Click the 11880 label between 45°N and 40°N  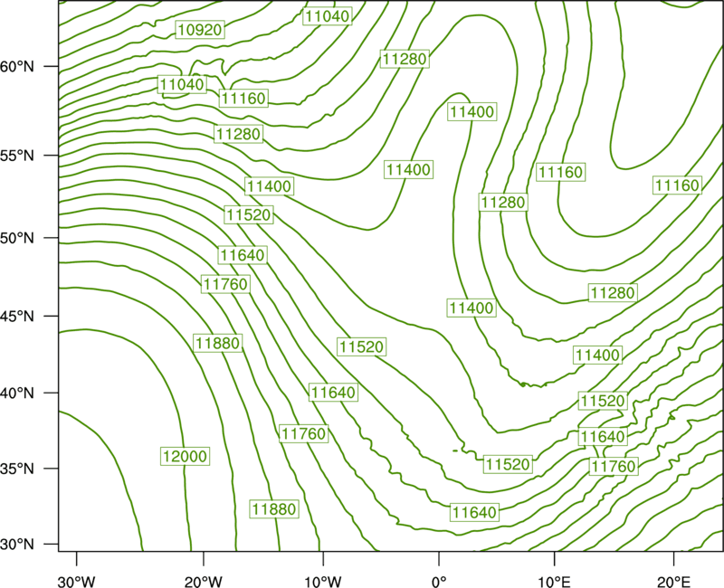pyautogui.click(x=218, y=343)
